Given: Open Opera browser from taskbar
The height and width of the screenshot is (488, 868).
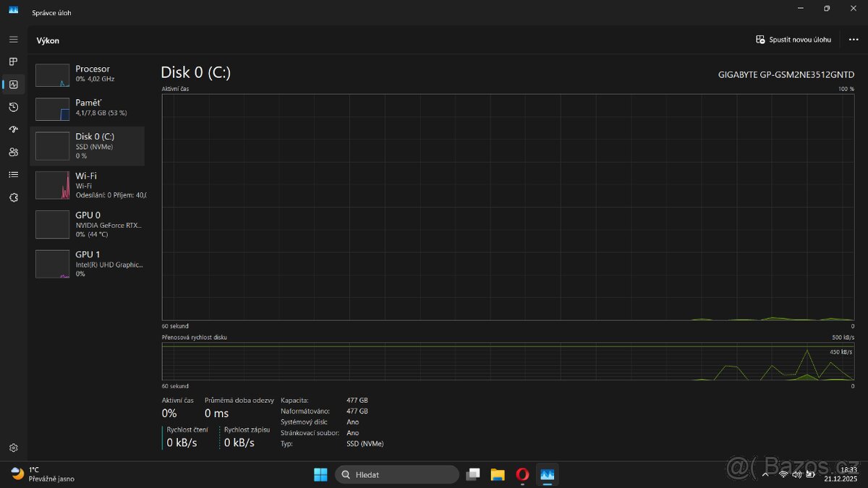Looking at the screenshot, I should (x=522, y=474).
